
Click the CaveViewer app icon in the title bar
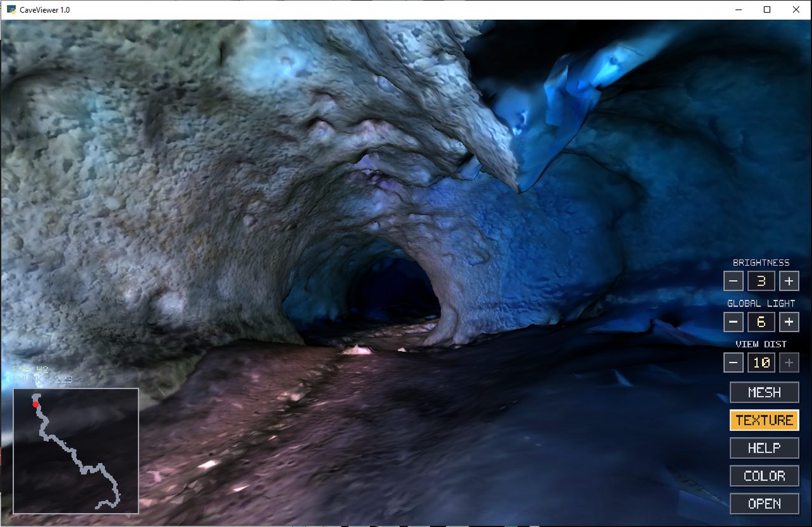[x=11, y=10]
